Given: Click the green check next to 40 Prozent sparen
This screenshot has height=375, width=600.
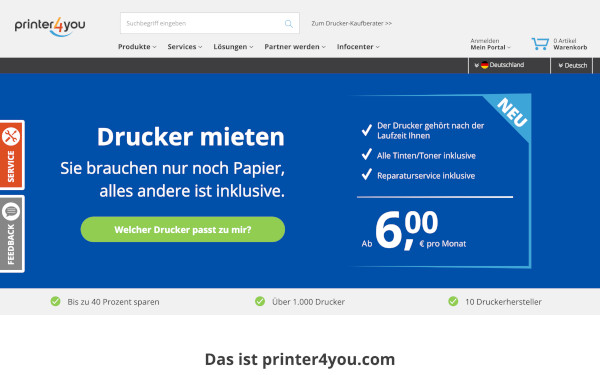Looking at the screenshot, I should [55, 302].
